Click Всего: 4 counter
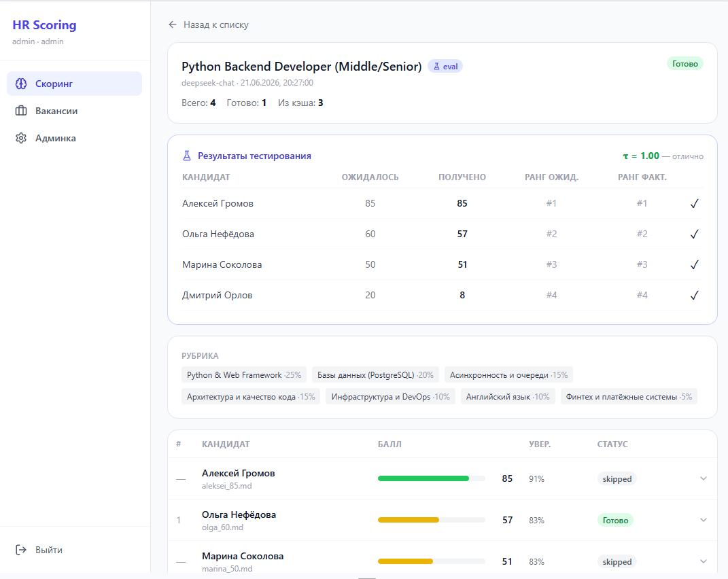 coord(198,103)
